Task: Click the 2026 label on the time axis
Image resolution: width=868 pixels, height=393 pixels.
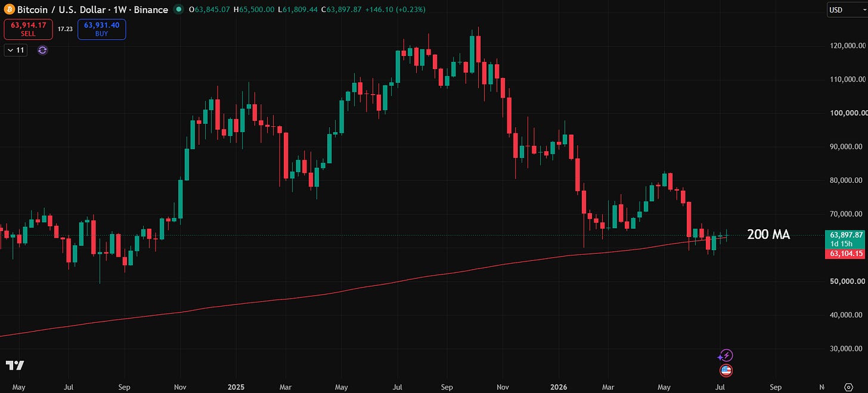Action: tap(557, 386)
